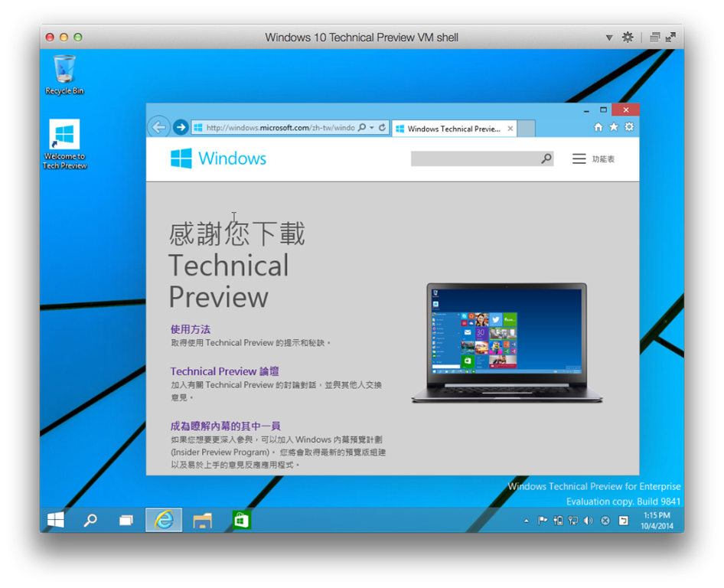The width and height of the screenshot is (724, 588).
Task: Open the notifications tray icon
Action: click(x=623, y=521)
